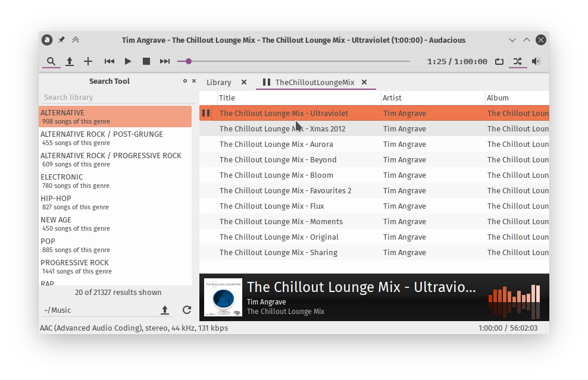Viewport: 588px width, 380px height.
Task: Select the NEW AGE genre
Action: click(115, 224)
